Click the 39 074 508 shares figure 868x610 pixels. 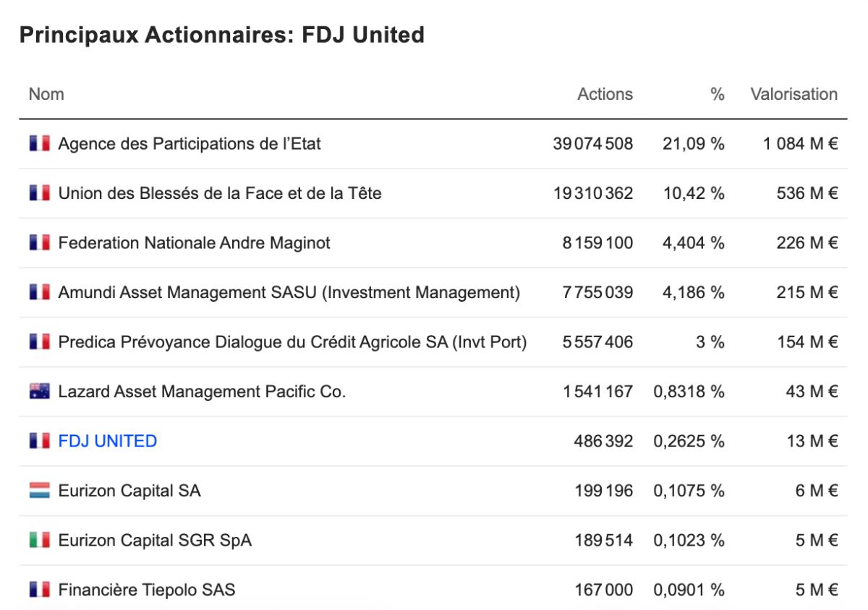(x=592, y=143)
